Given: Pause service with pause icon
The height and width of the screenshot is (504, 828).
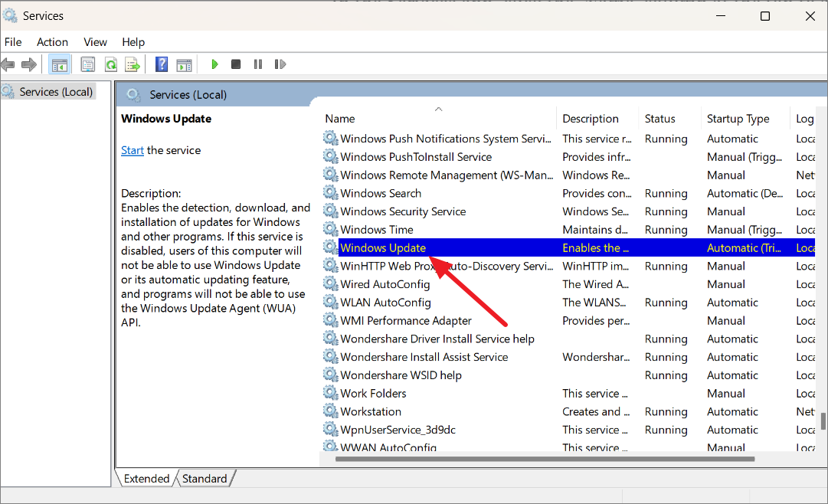Looking at the screenshot, I should 257,64.
